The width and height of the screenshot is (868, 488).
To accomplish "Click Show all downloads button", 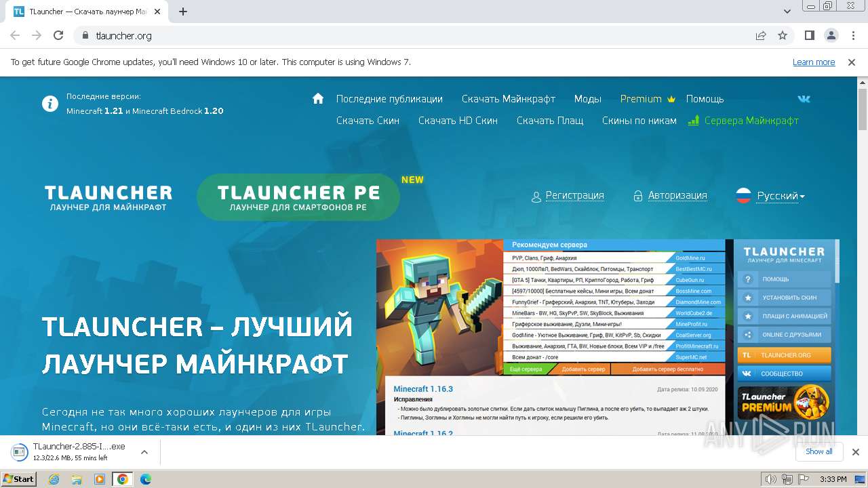I will [x=819, y=451].
